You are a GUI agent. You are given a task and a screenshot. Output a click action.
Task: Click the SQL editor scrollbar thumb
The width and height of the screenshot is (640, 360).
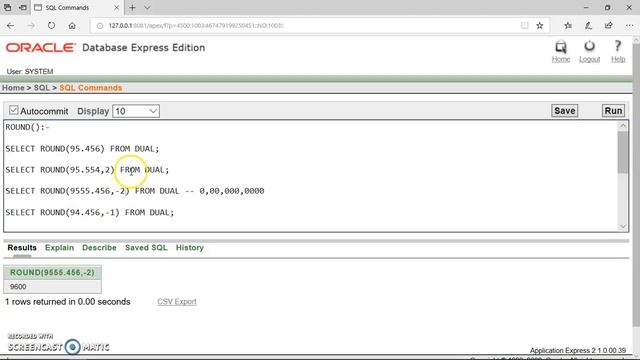(623, 152)
